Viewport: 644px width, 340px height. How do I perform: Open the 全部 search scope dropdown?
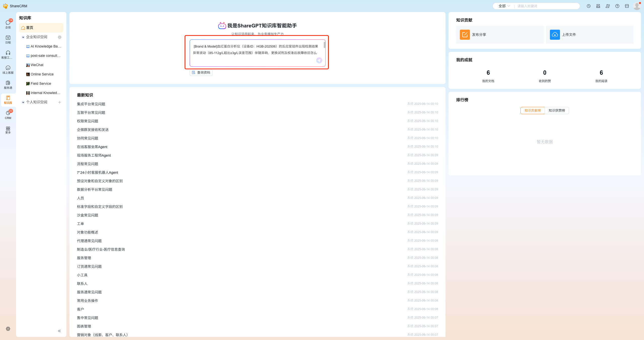click(504, 6)
